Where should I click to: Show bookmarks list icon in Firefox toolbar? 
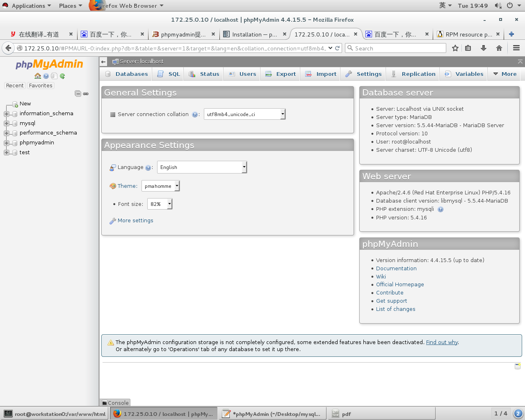coord(468,48)
